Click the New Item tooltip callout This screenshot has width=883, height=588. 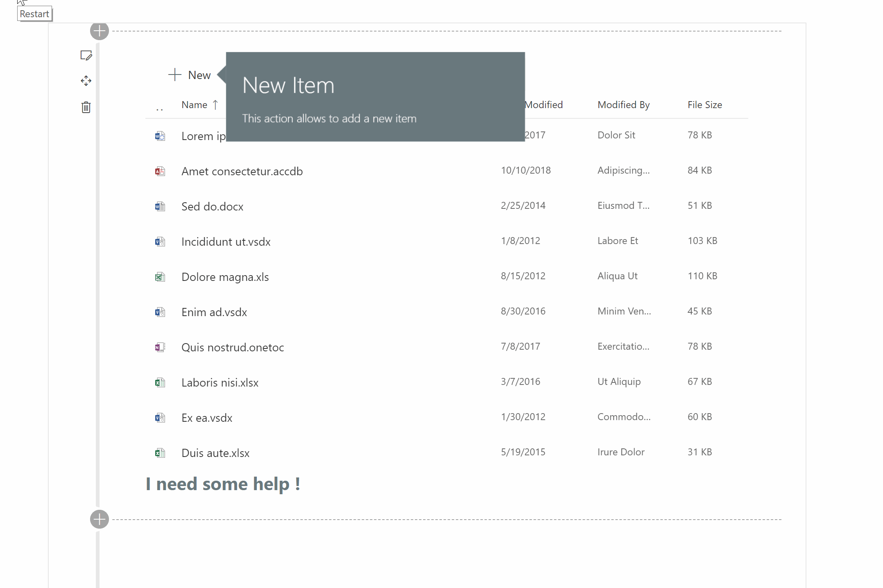point(375,97)
